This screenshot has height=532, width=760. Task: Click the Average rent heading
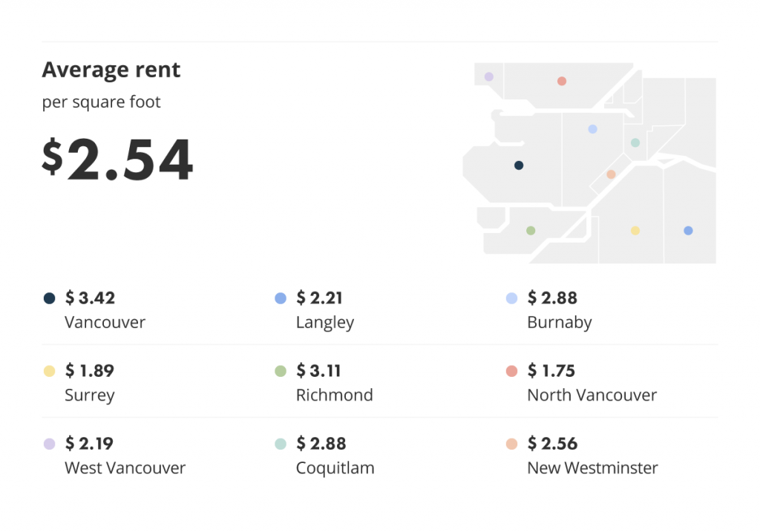tap(111, 70)
